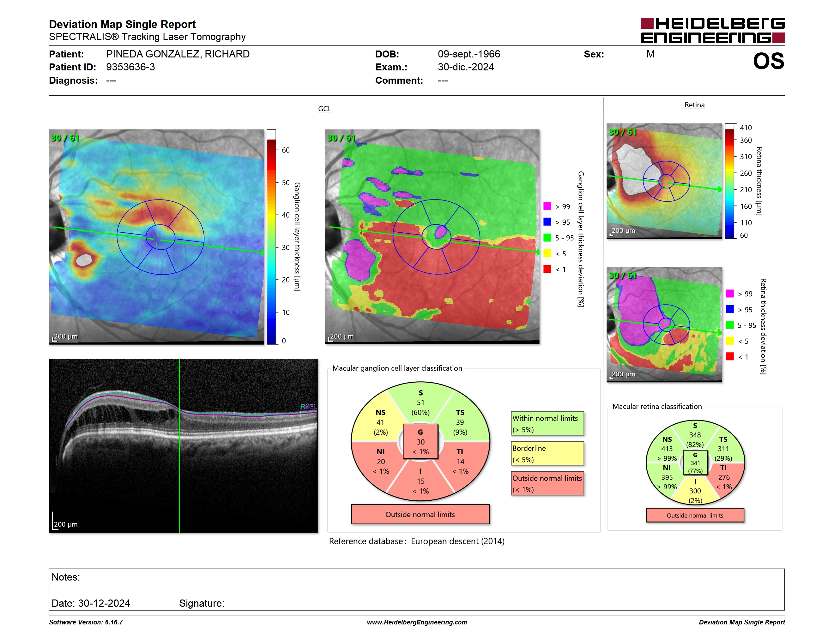Screen dimensions: 834x644
Task: Click Retina center G value 341
Action: click(695, 463)
